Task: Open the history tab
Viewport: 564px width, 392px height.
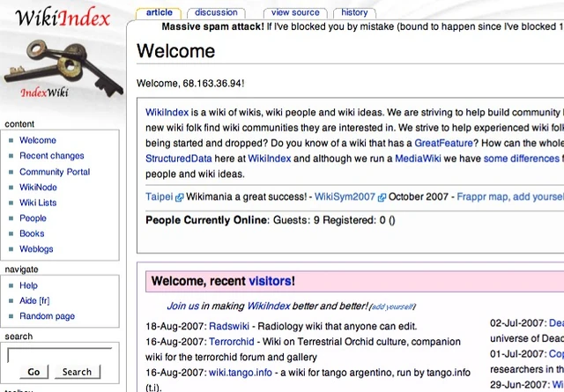Action: pos(354,12)
